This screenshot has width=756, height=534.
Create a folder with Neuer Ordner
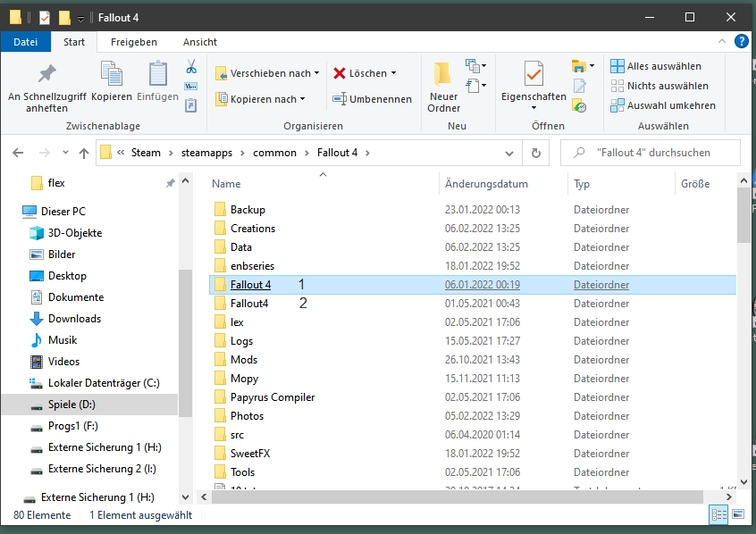443,88
